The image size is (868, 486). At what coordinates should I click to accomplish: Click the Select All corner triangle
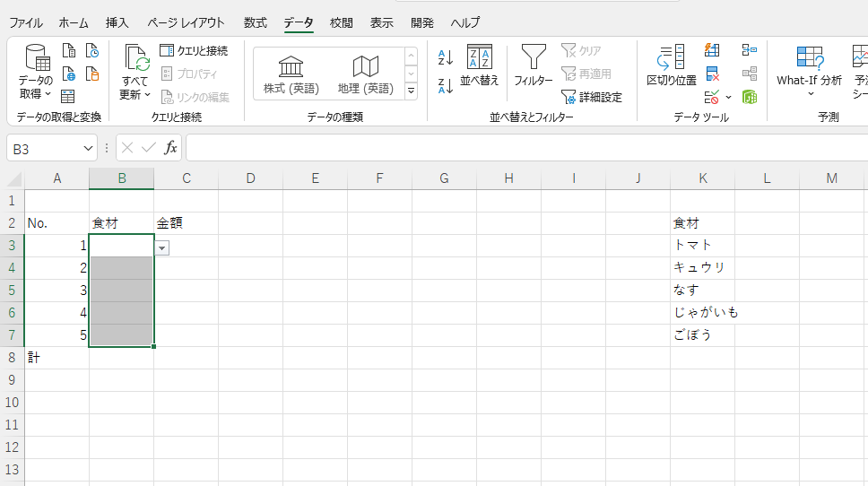(13, 178)
